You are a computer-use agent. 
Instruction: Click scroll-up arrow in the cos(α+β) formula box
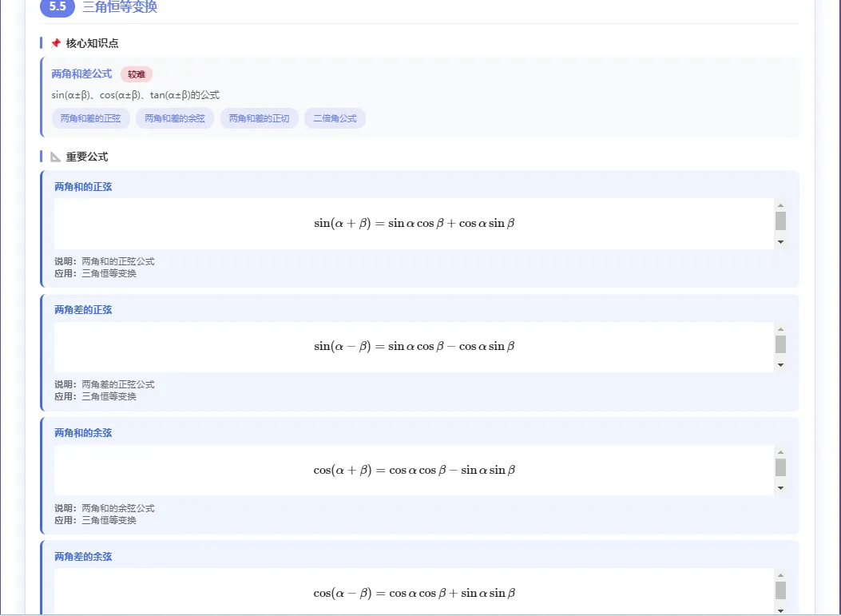(780, 452)
